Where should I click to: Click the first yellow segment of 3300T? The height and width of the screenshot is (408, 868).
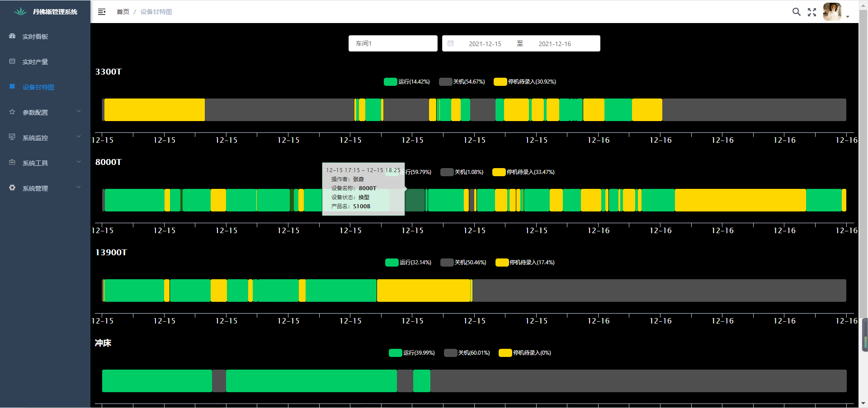[155, 110]
